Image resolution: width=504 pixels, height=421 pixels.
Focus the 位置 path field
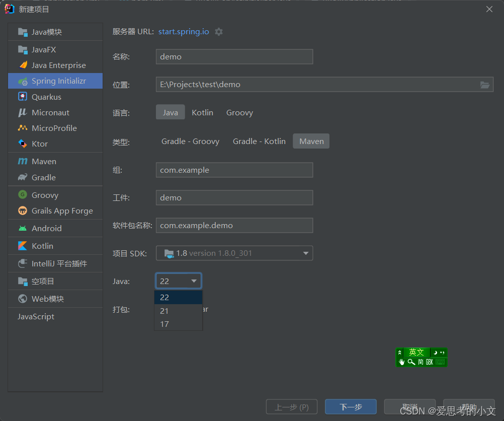(x=324, y=84)
